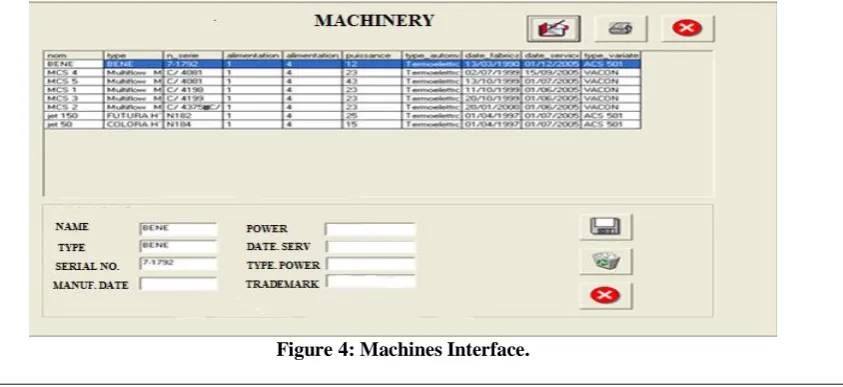Select the 'MCS 5' row name cell
This screenshot has height=387, width=843.
(74, 81)
